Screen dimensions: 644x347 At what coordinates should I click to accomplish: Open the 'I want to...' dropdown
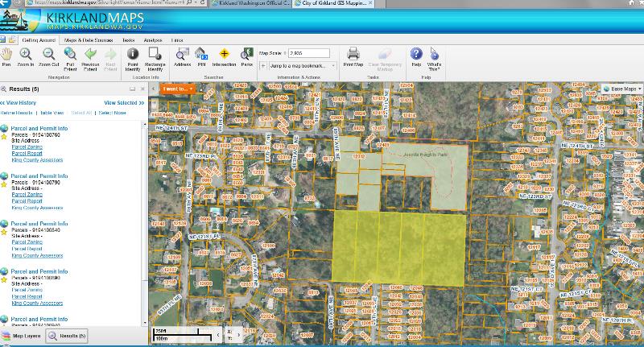click(x=177, y=88)
